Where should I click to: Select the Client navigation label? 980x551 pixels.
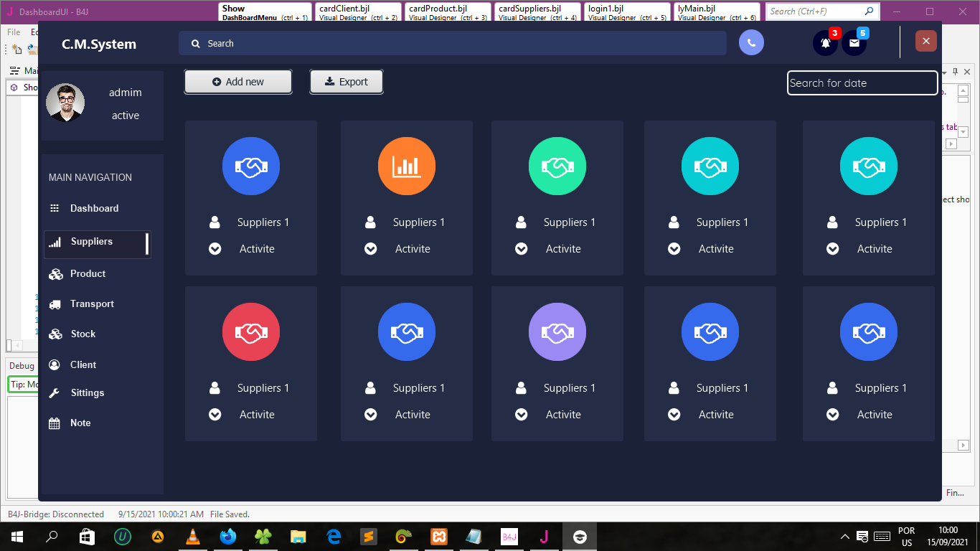click(x=83, y=364)
